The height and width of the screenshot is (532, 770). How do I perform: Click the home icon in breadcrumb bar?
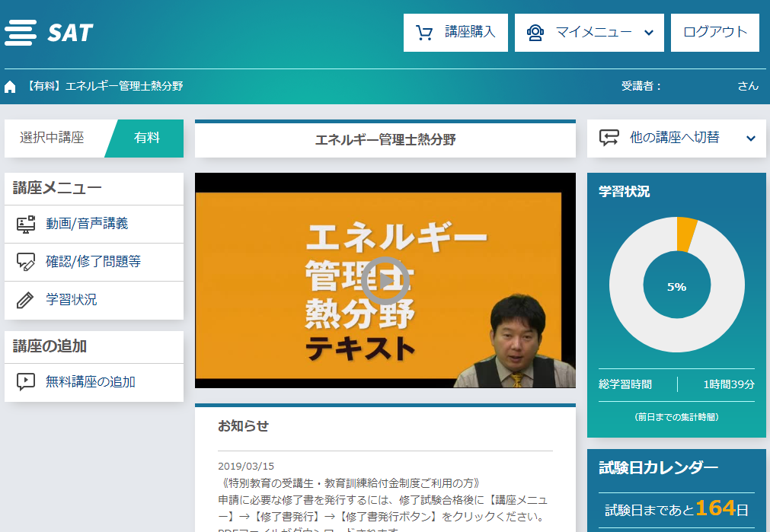point(10,87)
